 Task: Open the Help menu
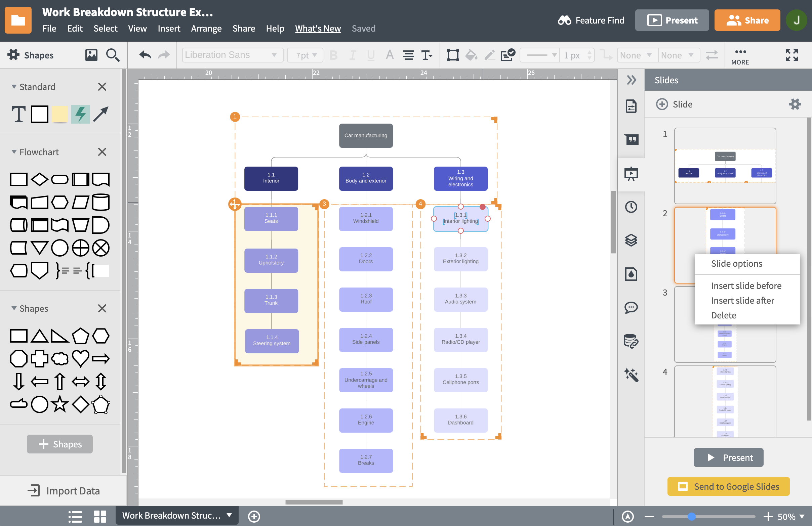coord(274,28)
